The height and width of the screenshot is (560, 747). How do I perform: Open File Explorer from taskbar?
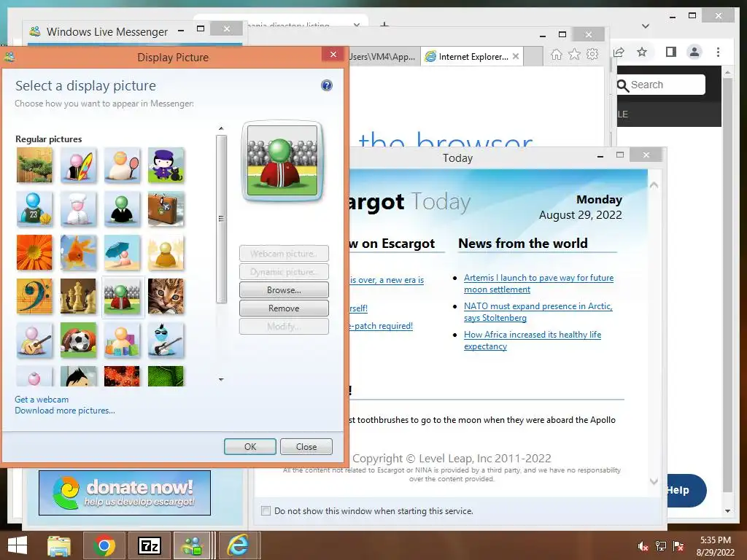59,545
